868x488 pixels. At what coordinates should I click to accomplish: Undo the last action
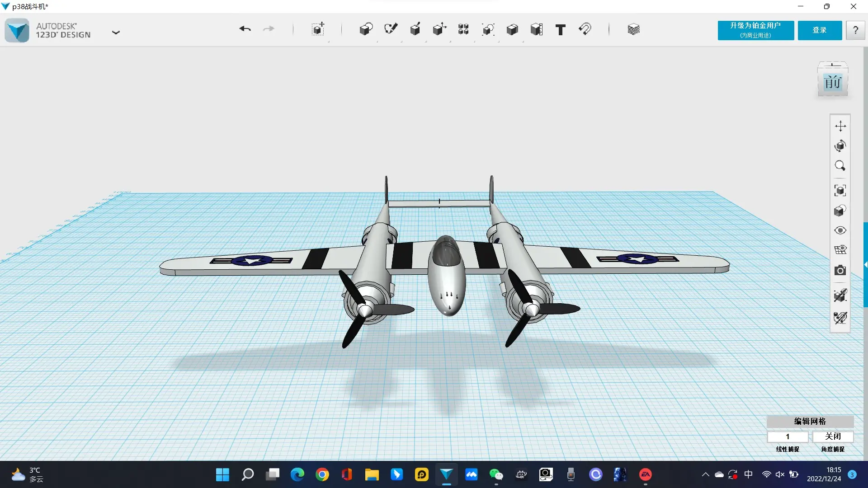coord(245,29)
